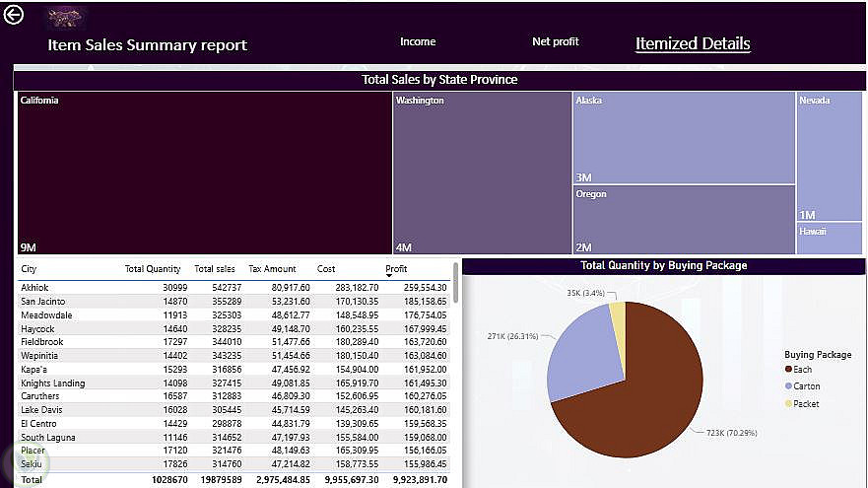Image resolution: width=868 pixels, height=488 pixels.
Task: Select the Nevada treemap tile
Action: [x=830, y=156]
